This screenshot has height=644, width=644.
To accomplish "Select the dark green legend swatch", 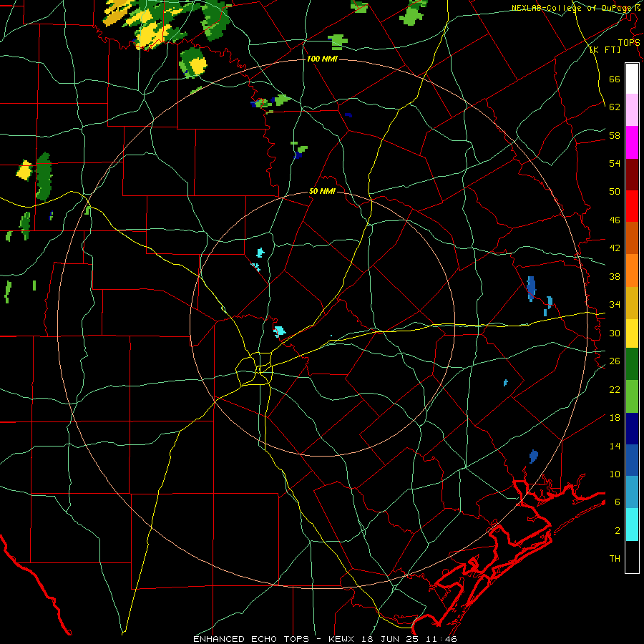I will point(632,364).
